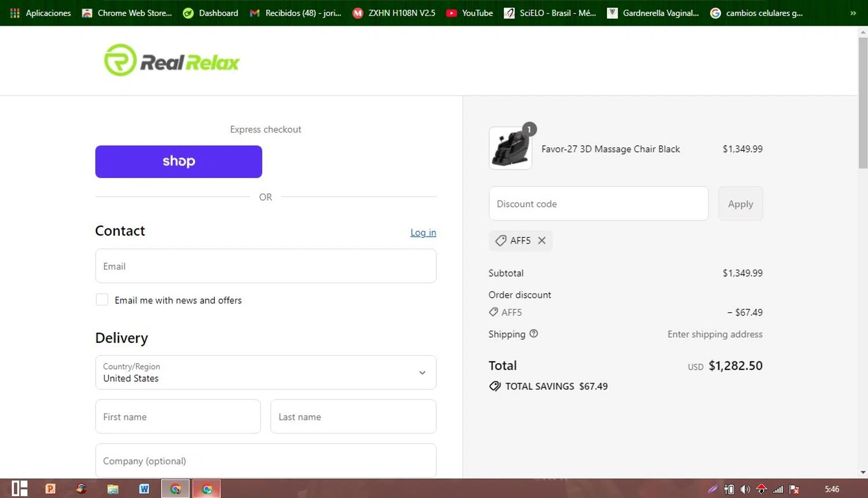The width and height of the screenshot is (868, 498).
Task: Click the $1,282.50 total amount
Action: pyautogui.click(x=735, y=366)
